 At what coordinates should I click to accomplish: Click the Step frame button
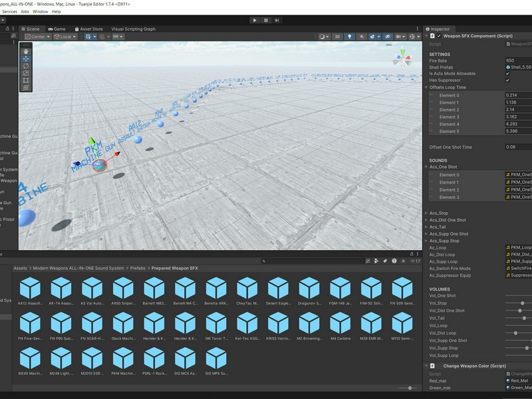pos(277,21)
